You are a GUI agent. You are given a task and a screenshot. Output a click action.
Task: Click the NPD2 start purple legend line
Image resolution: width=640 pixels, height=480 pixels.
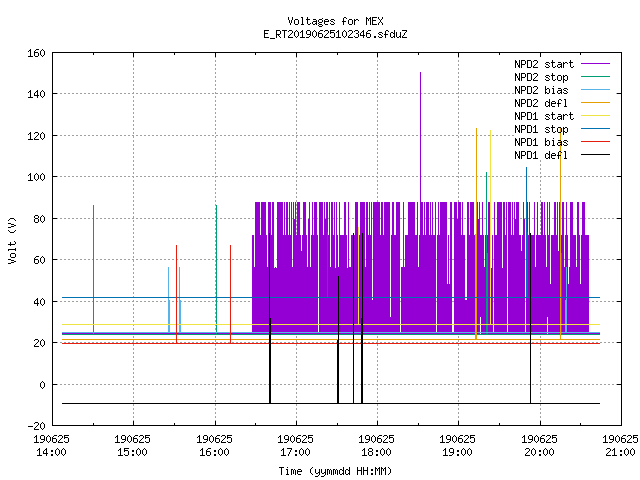[595, 64]
